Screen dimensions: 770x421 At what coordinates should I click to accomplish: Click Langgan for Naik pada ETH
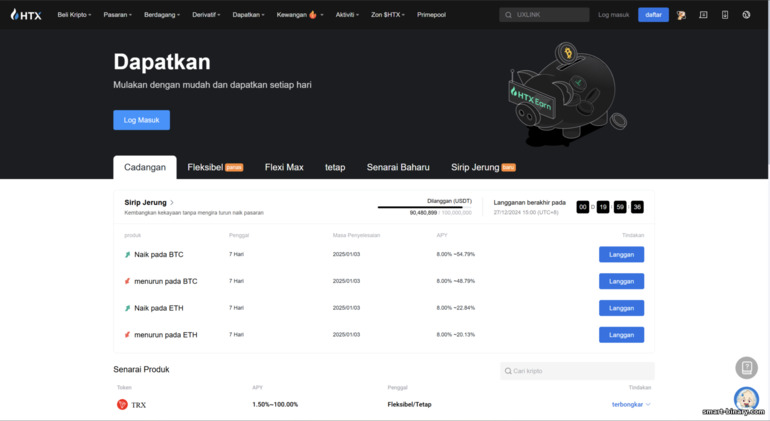[621, 308]
